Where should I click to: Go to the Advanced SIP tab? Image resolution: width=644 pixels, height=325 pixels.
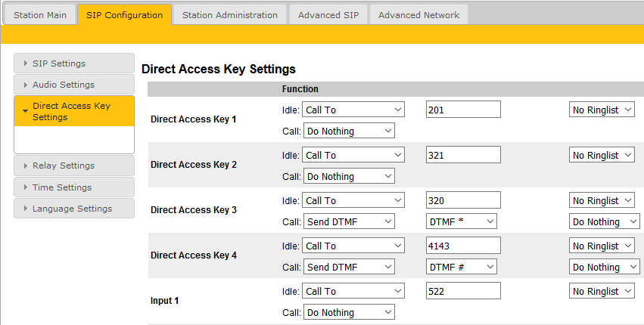328,15
